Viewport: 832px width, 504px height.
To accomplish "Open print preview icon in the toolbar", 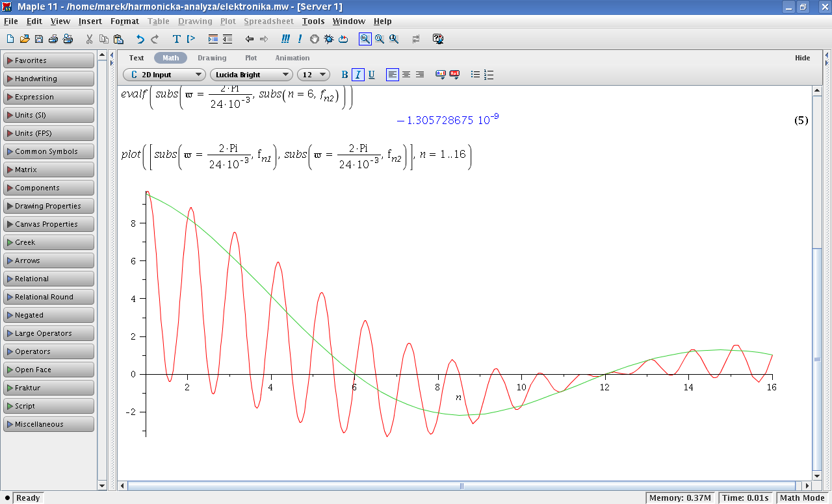I will click(68, 39).
